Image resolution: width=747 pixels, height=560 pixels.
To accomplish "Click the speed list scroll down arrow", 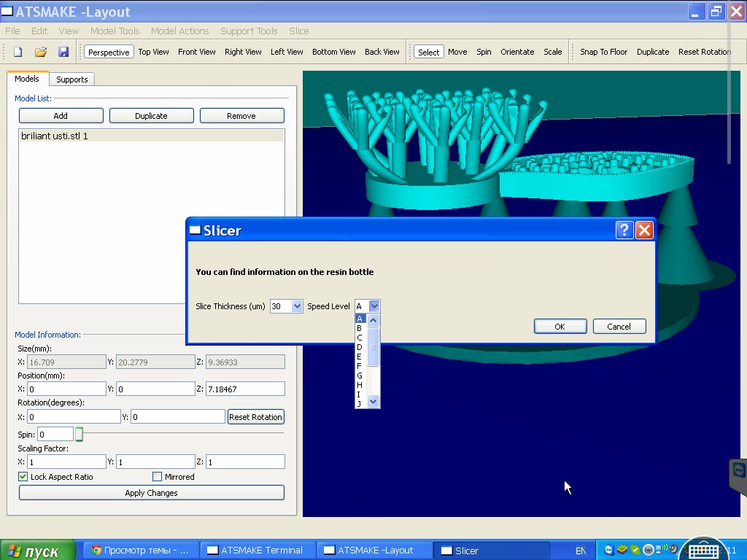I will tap(373, 402).
